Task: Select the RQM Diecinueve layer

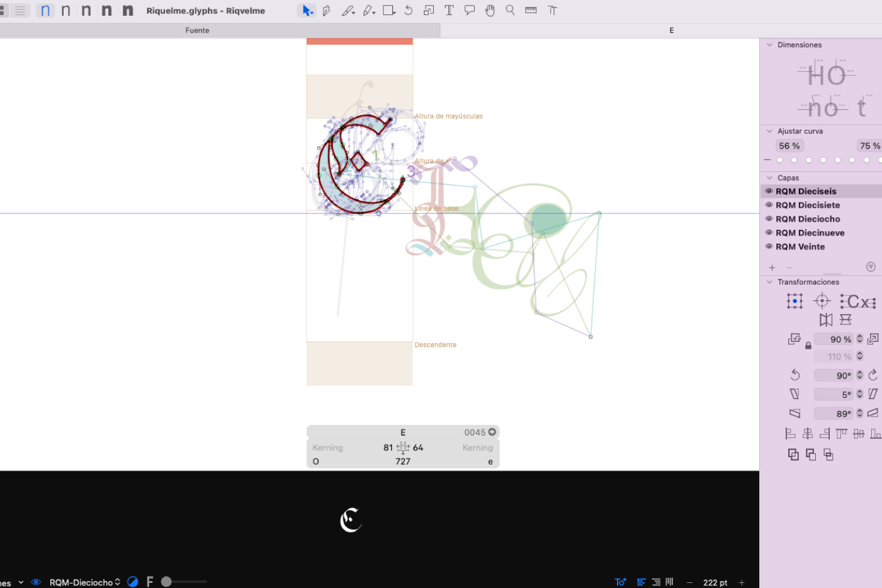Action: 810,233
